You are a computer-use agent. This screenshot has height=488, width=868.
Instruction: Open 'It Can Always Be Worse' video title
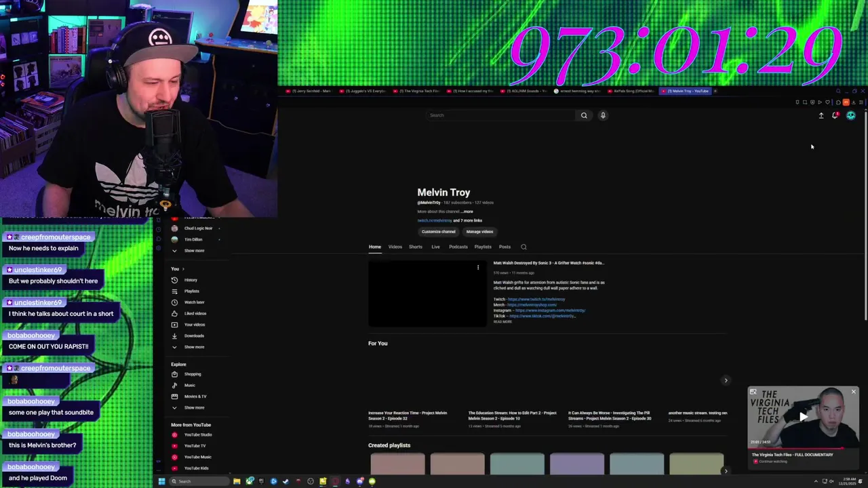610,415
